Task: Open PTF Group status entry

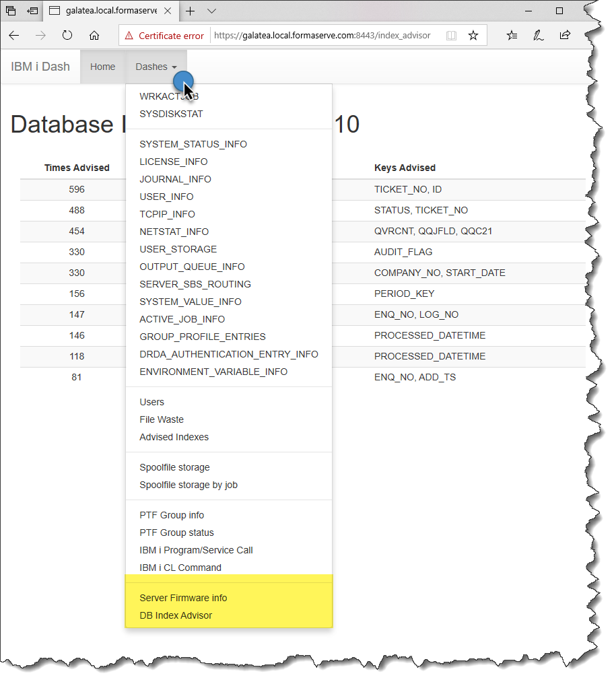Action: point(176,533)
